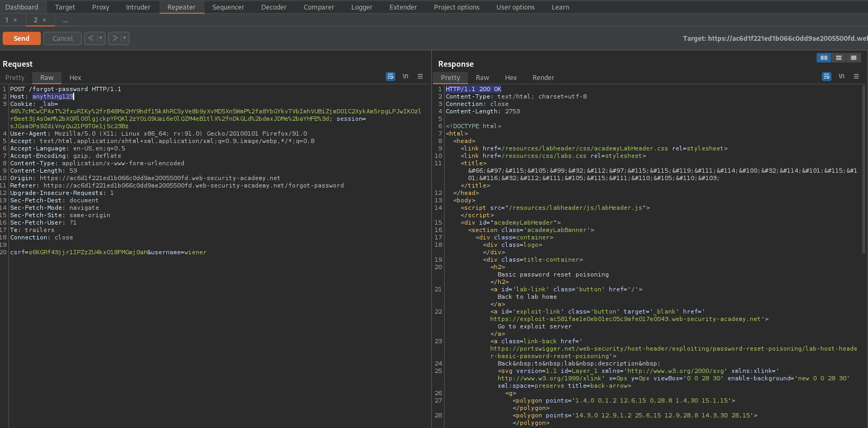Click the csrf body parameter line
Viewport: 868px width, 428px height.
coord(108,252)
